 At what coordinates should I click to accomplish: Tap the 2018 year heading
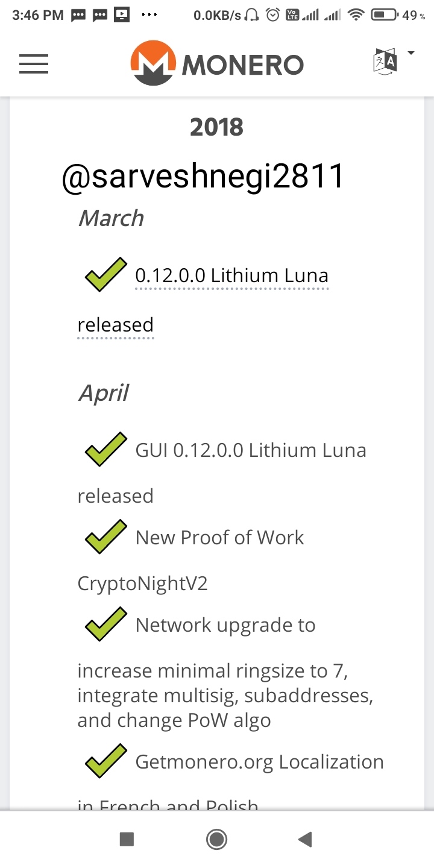click(216, 127)
